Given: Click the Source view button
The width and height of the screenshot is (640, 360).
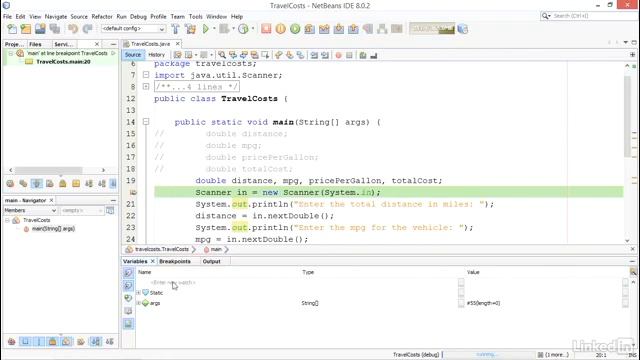Looking at the screenshot, I should click(133, 55).
